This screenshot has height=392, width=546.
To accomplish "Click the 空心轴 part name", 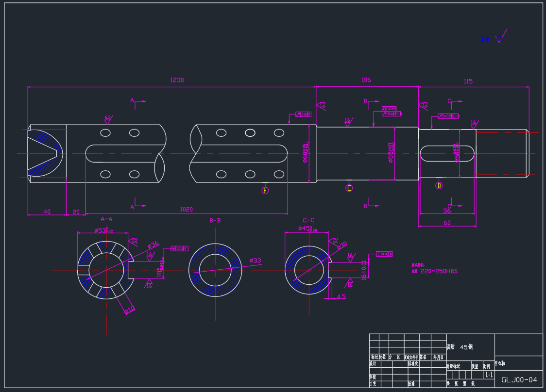I will tap(500, 363).
